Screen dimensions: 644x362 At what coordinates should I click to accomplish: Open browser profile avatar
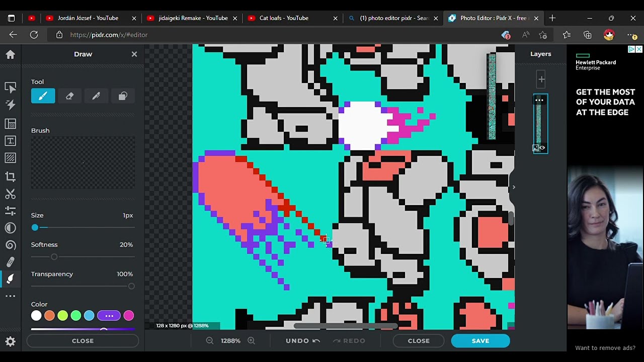[x=609, y=35]
